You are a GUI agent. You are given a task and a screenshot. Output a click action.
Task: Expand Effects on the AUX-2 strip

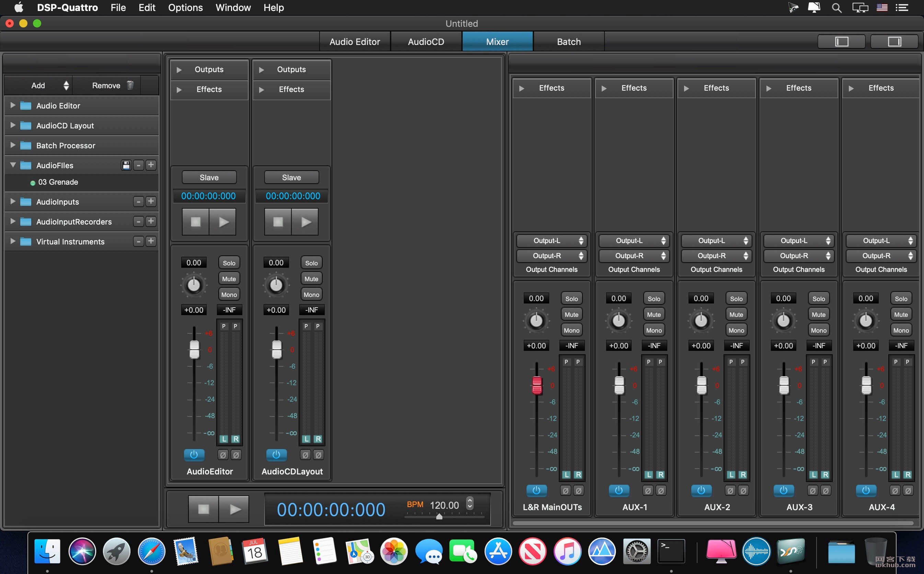[x=686, y=88]
